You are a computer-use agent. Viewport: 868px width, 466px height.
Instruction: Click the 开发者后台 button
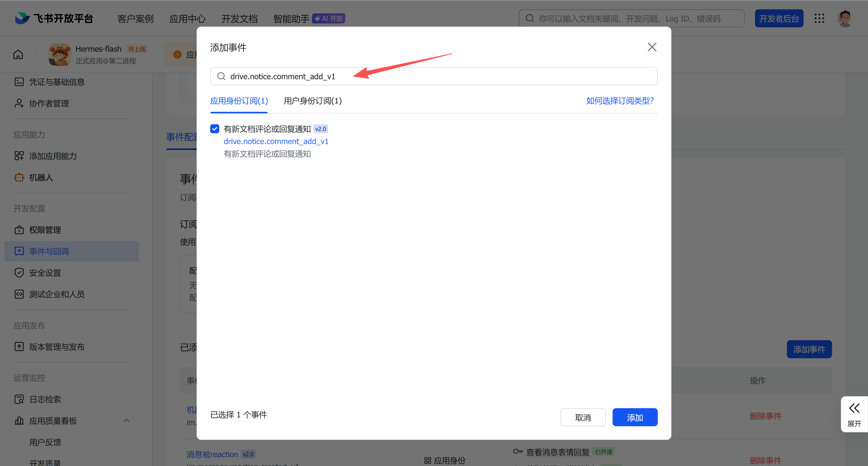pos(779,19)
